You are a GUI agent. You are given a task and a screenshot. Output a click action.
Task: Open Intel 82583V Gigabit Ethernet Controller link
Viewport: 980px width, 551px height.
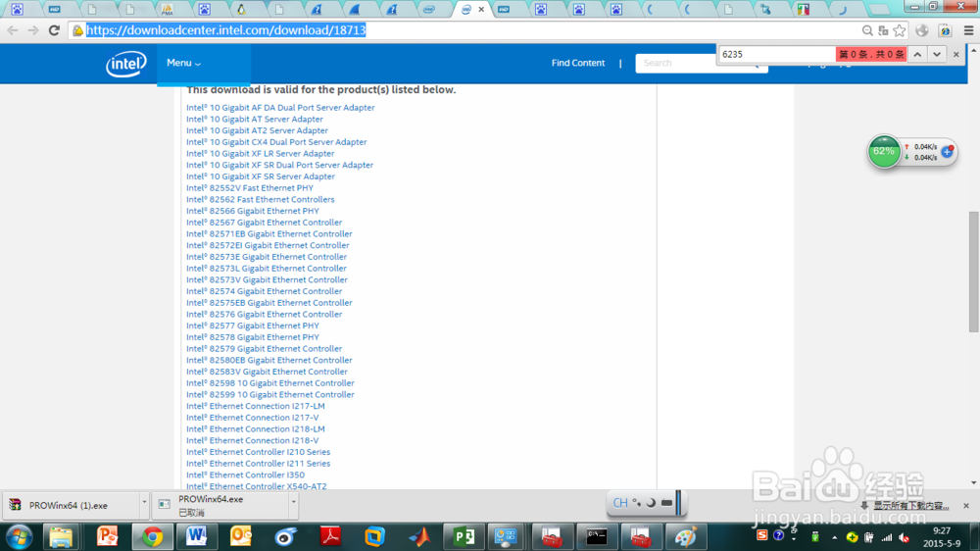pos(267,372)
